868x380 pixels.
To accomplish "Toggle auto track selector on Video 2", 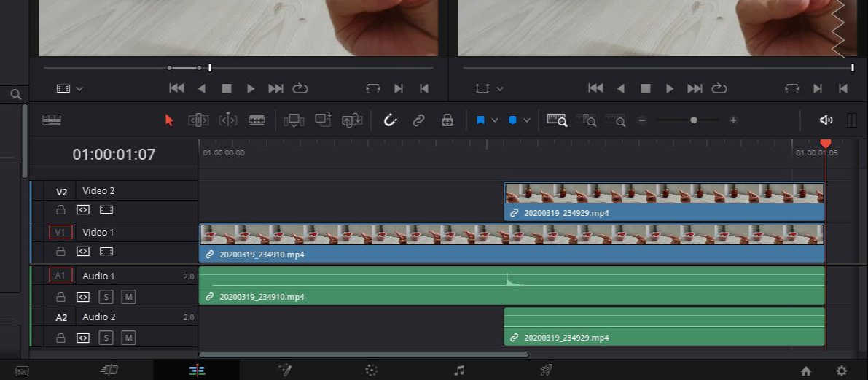I will [83, 210].
